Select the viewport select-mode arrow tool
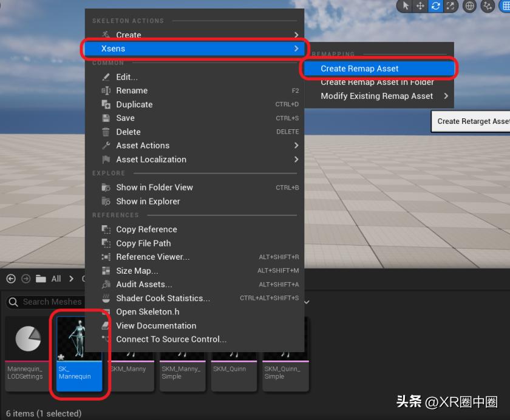 (x=406, y=6)
